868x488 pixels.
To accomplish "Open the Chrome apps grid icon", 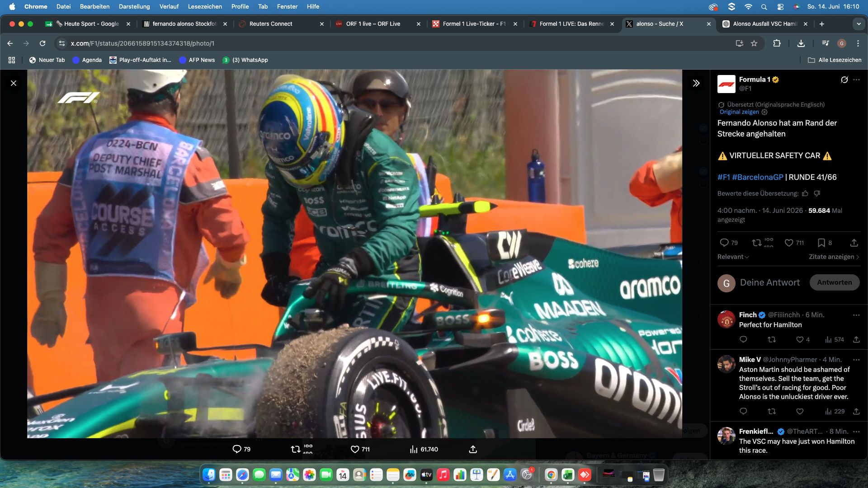I will point(12,60).
